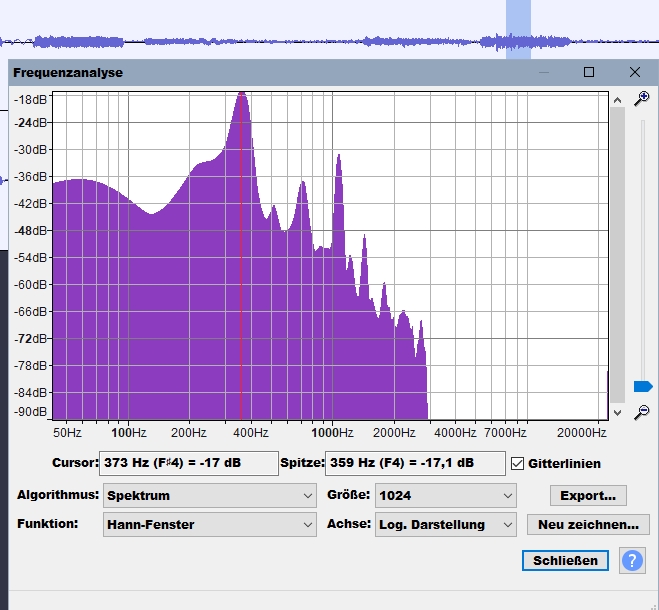Open the help question mark button
The height and width of the screenshot is (610, 659).
pyautogui.click(x=632, y=560)
